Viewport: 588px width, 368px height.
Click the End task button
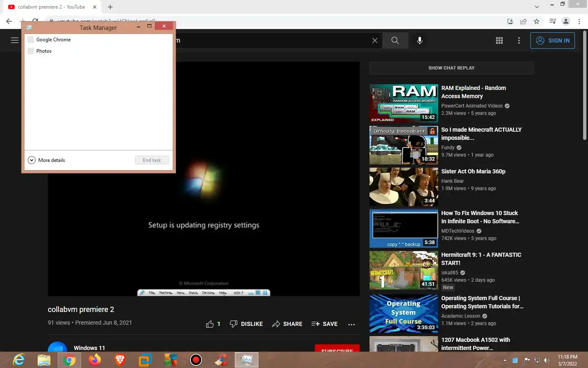coord(152,160)
